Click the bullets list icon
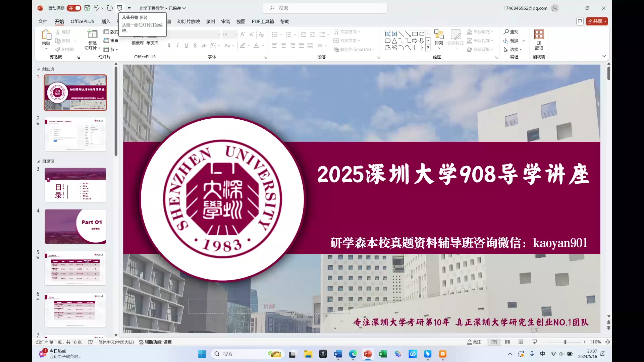This screenshot has height=362, width=644. pyautogui.click(x=275, y=35)
